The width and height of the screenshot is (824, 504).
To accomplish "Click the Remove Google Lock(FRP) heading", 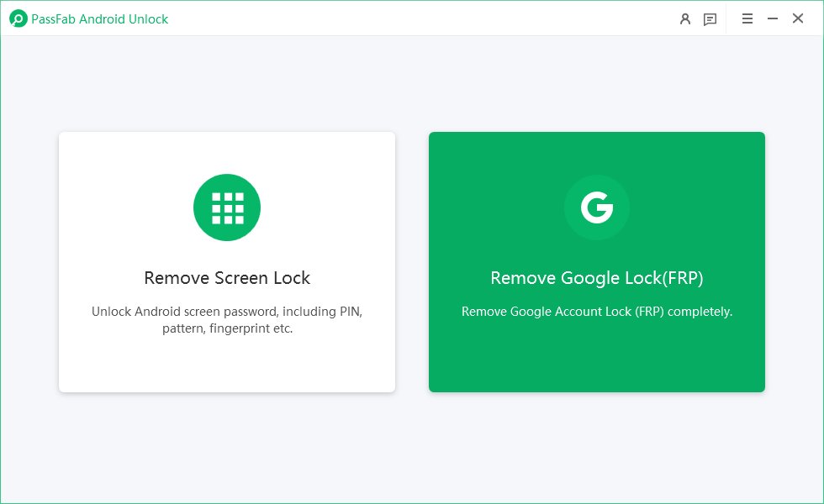I will pos(596,277).
